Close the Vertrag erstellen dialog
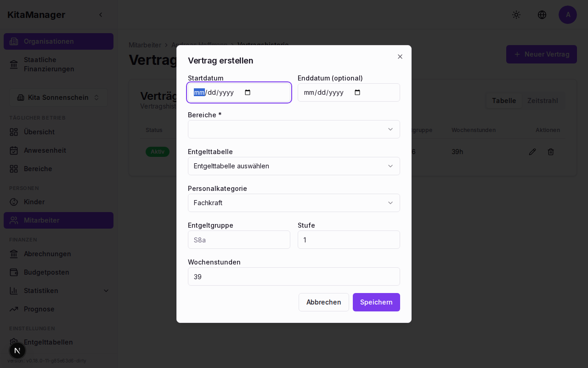Viewport: 588px width, 368px height. coord(400,57)
